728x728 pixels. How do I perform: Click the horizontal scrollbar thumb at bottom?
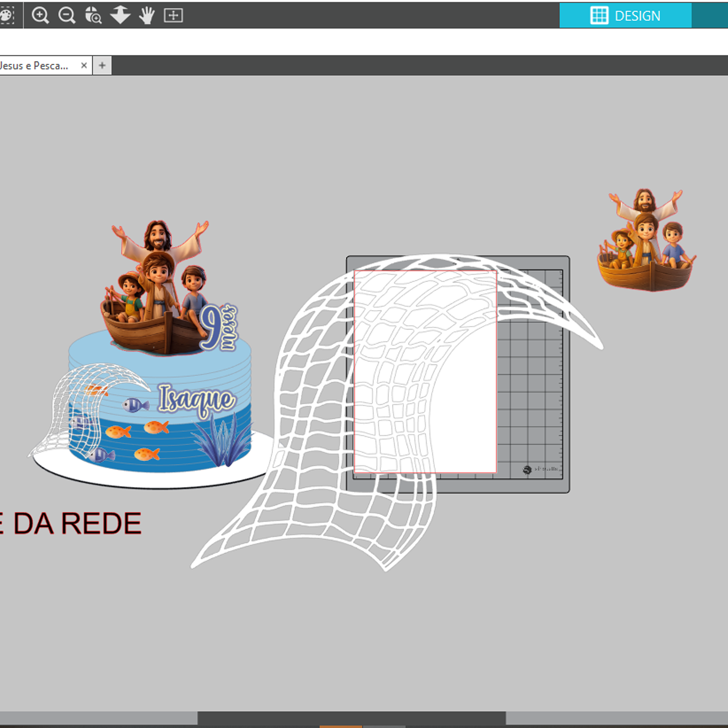pos(351,718)
